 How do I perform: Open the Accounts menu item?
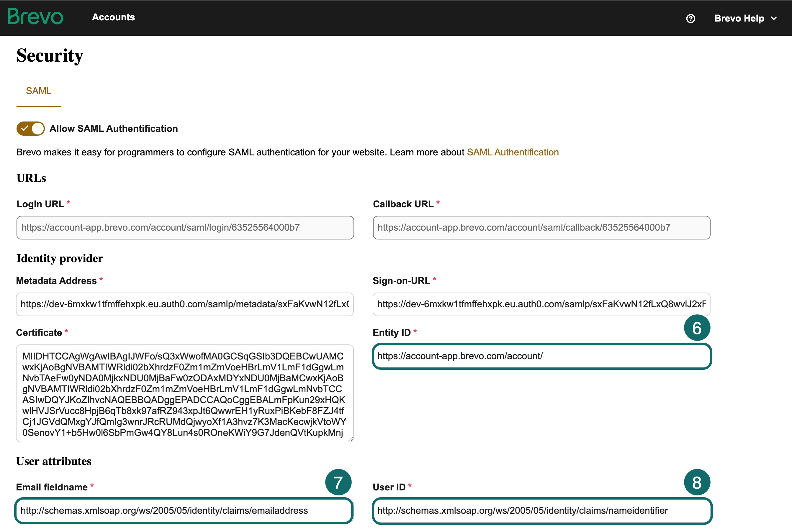(x=113, y=17)
